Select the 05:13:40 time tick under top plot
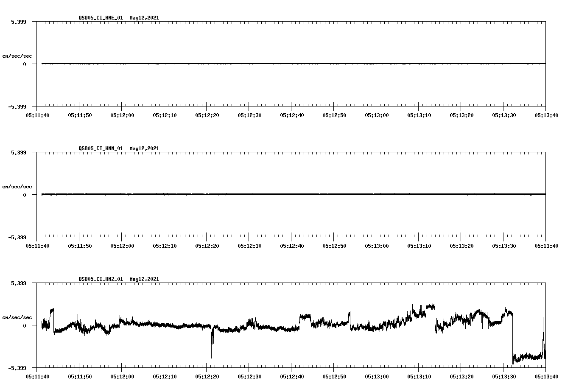Image resolution: width=576 pixels, height=392 pixels. click(x=546, y=115)
